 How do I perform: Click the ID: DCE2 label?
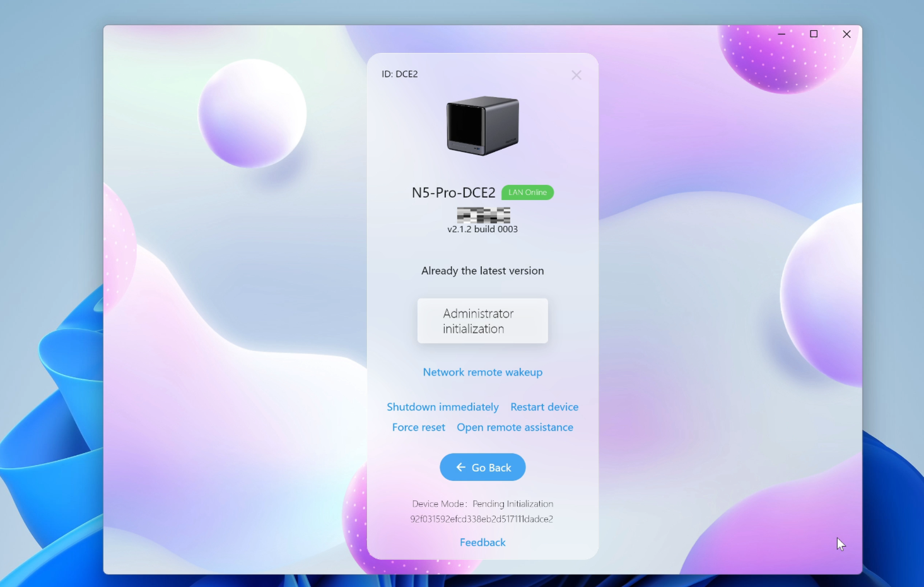399,74
